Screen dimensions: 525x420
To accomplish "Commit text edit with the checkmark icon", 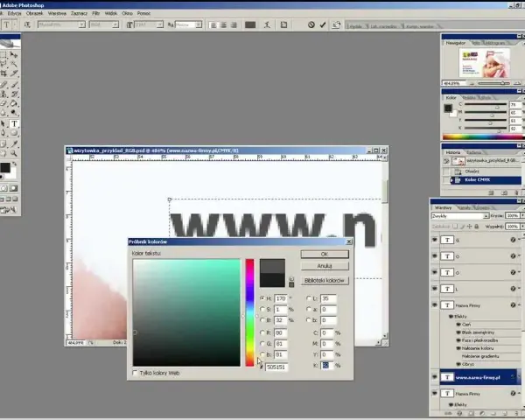I will click(x=323, y=24).
